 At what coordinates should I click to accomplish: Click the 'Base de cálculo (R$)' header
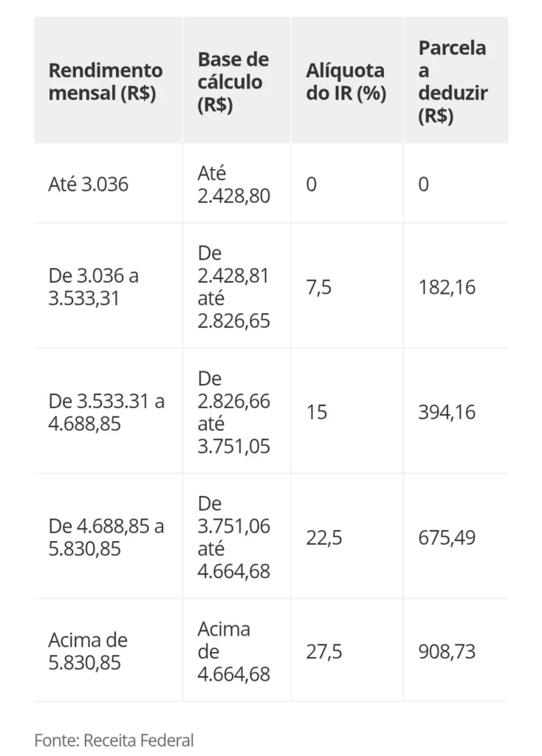(x=233, y=81)
